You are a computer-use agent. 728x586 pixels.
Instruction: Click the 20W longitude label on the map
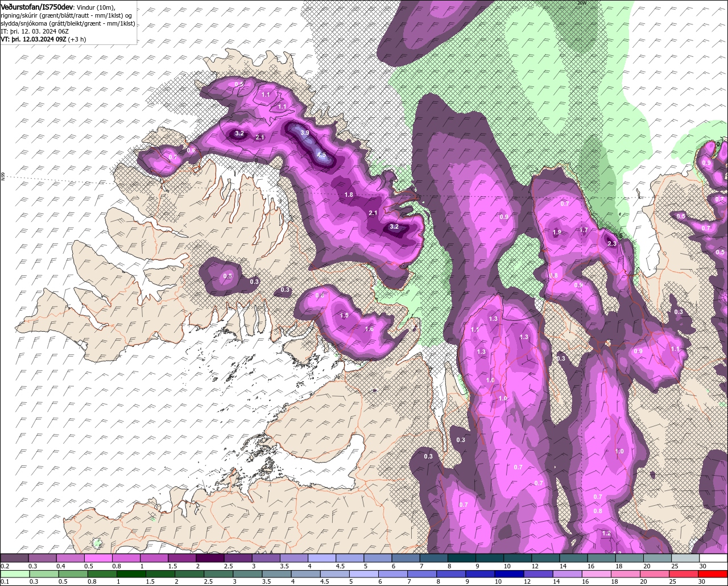(581, 3)
